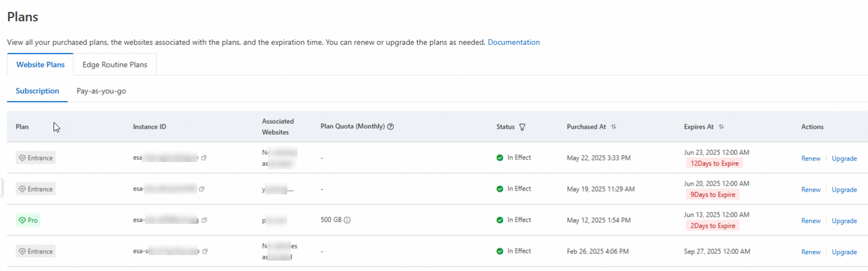
Task: Click Entrance badge in May 22 row
Action: [36, 158]
